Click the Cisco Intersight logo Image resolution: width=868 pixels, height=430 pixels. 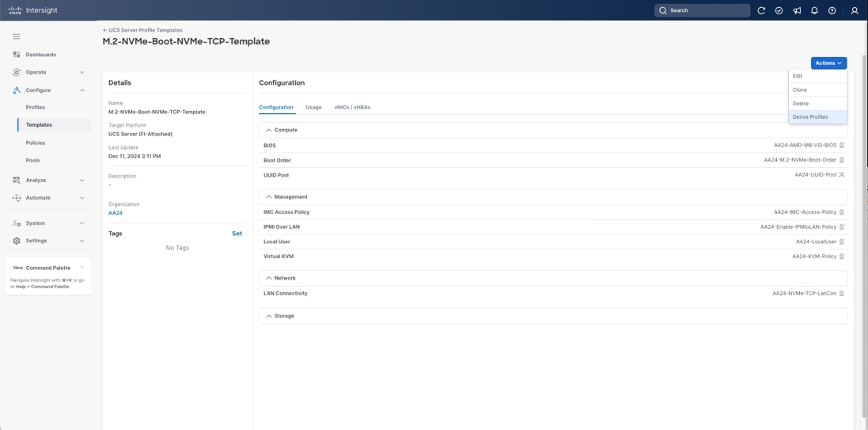[x=32, y=10]
